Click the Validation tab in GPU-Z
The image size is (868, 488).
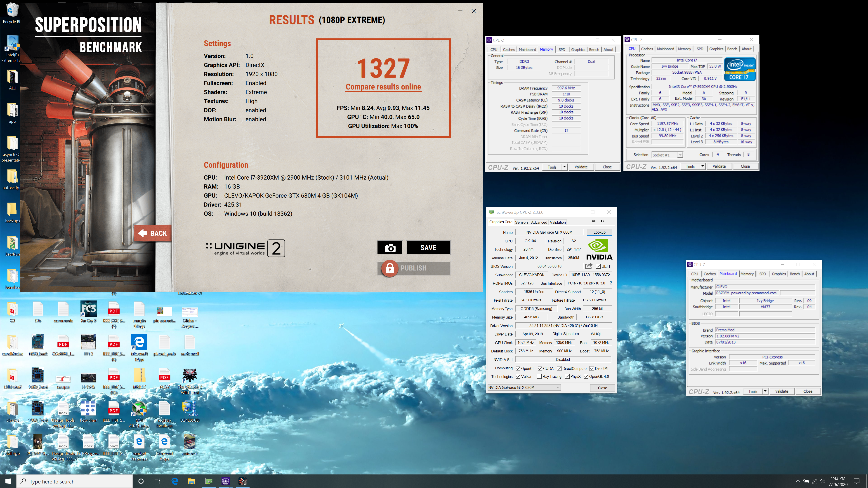click(x=558, y=222)
